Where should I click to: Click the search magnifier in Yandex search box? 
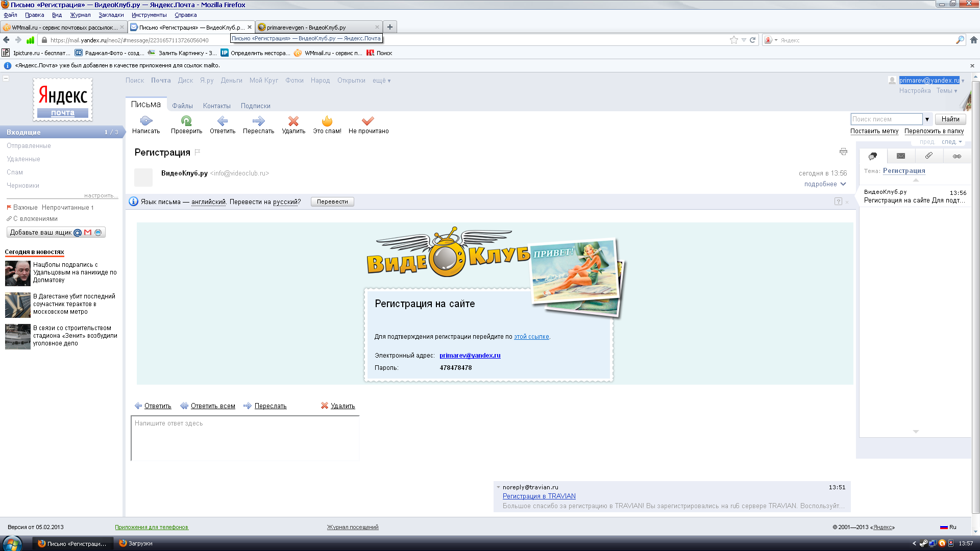pos(960,40)
